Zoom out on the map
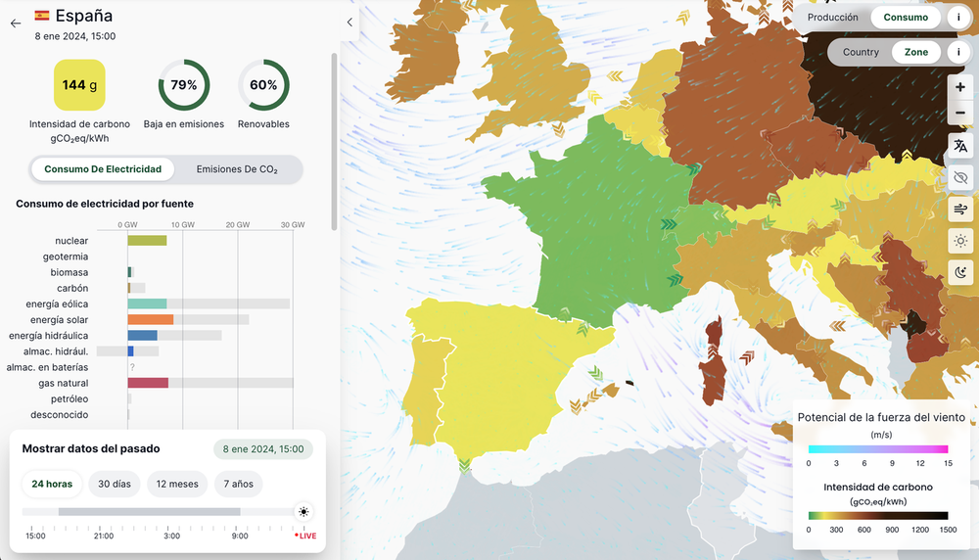Image resolution: width=979 pixels, height=560 pixels. tap(959, 114)
